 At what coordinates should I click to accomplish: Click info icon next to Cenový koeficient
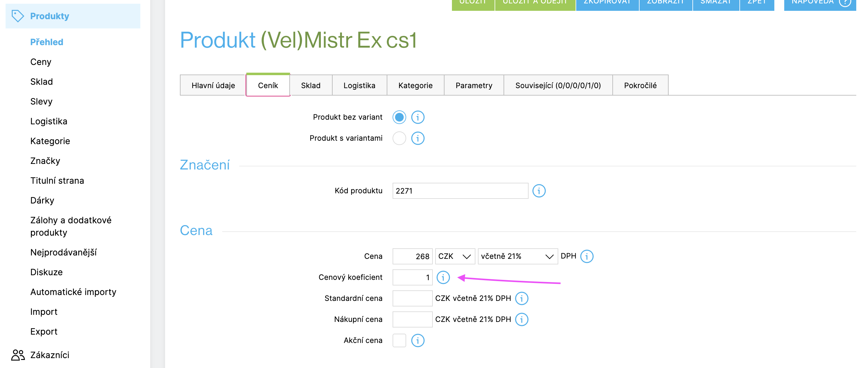(x=443, y=277)
